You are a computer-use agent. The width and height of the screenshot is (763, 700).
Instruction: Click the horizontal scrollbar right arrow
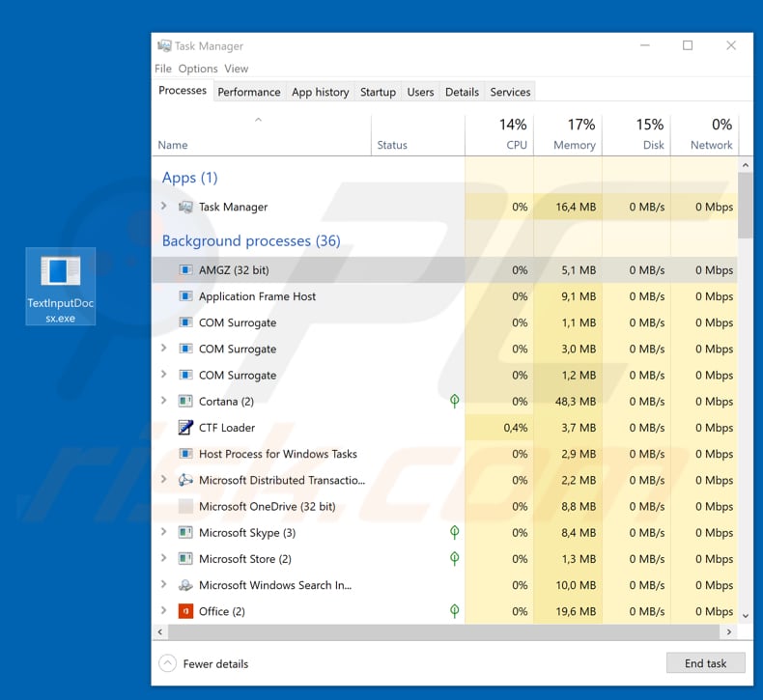[x=728, y=631]
